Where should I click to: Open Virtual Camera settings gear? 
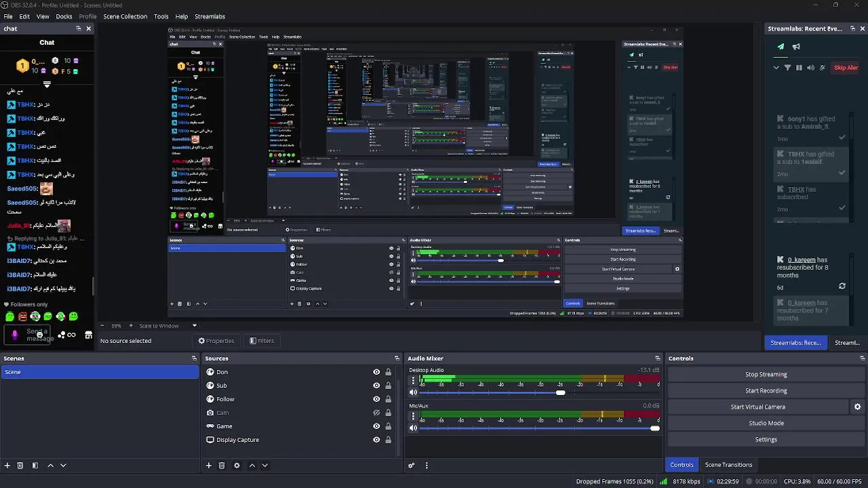[857, 407]
